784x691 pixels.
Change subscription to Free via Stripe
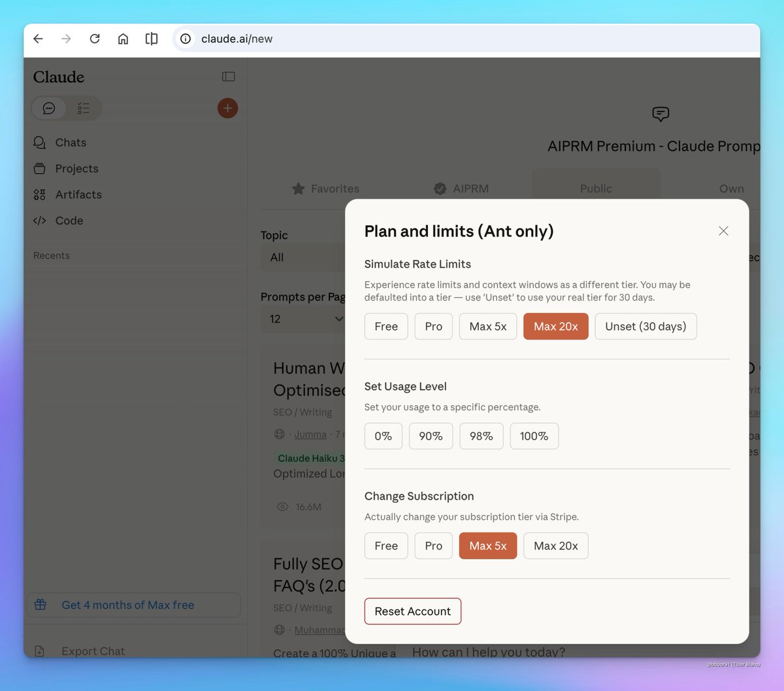(386, 546)
